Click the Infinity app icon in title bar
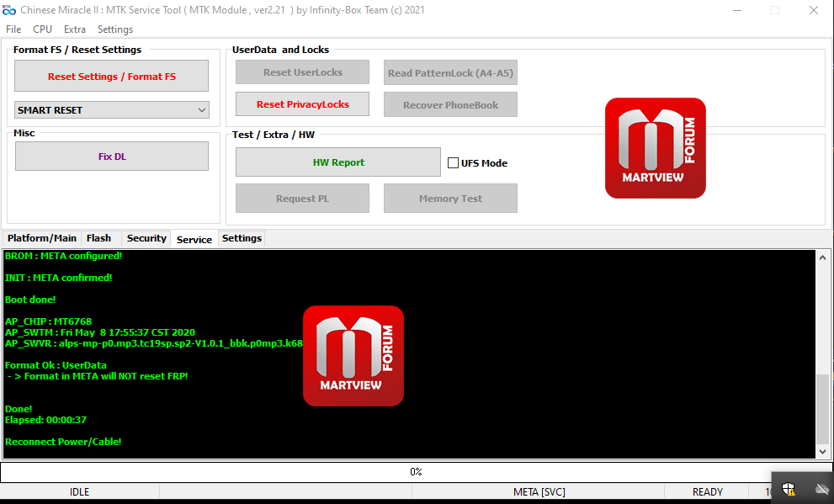834x504 pixels. pos(9,9)
